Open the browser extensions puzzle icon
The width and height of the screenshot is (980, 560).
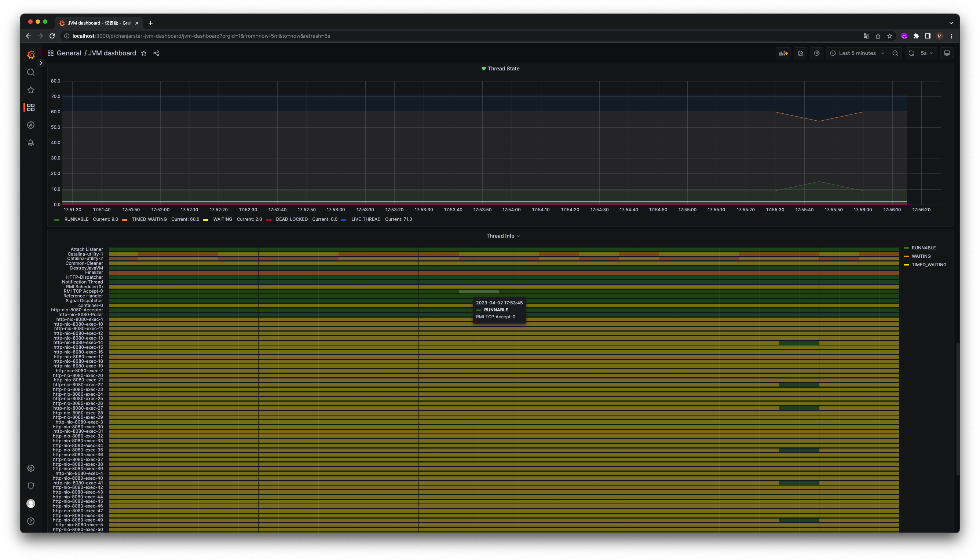click(x=916, y=36)
